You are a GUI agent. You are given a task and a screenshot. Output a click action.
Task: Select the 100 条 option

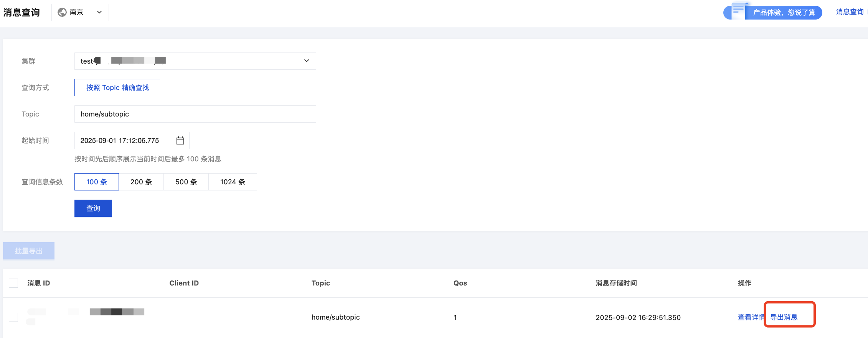[97, 182]
